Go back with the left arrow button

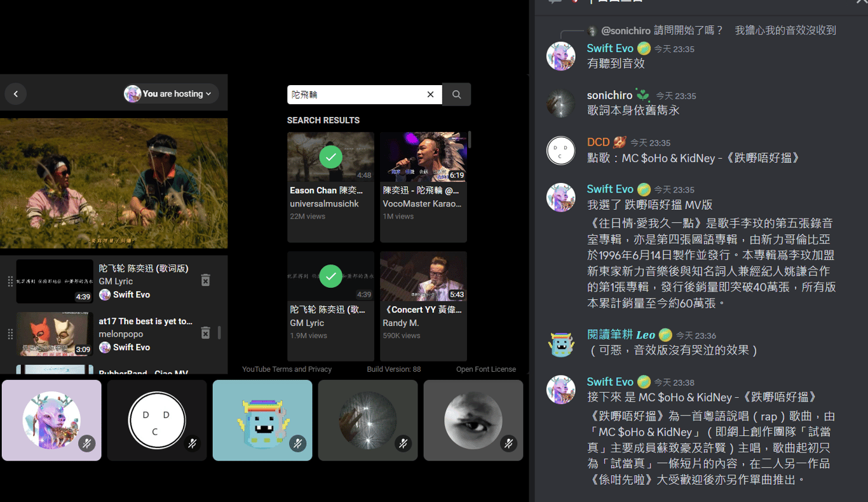[16, 94]
